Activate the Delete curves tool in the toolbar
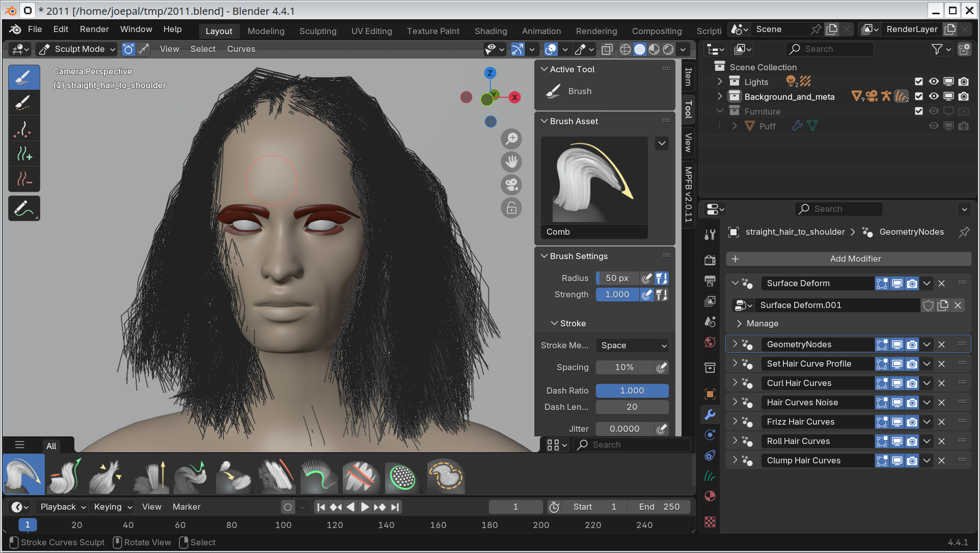 pyautogui.click(x=24, y=179)
